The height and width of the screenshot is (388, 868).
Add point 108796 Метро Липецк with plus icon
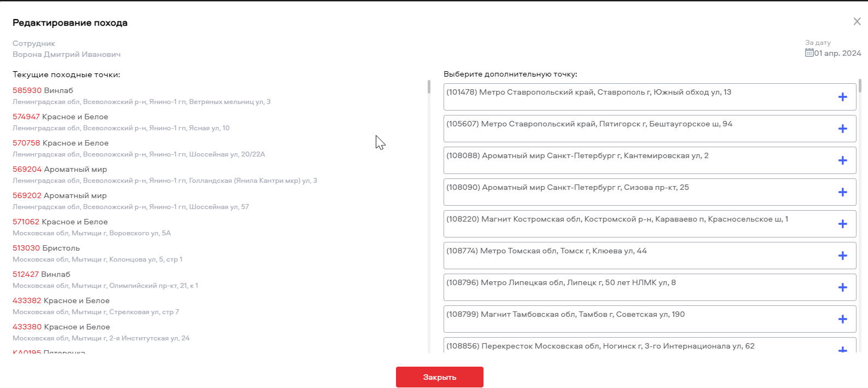pyautogui.click(x=842, y=287)
